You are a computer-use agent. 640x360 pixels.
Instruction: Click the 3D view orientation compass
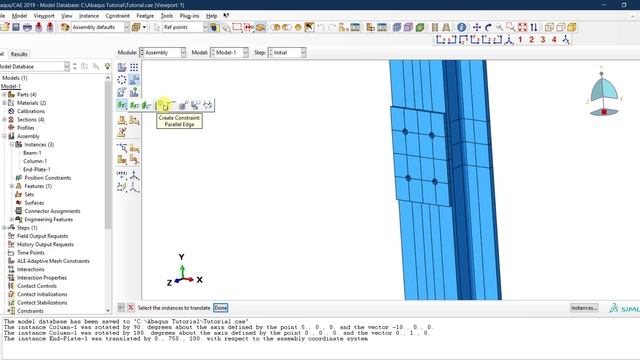point(604,93)
